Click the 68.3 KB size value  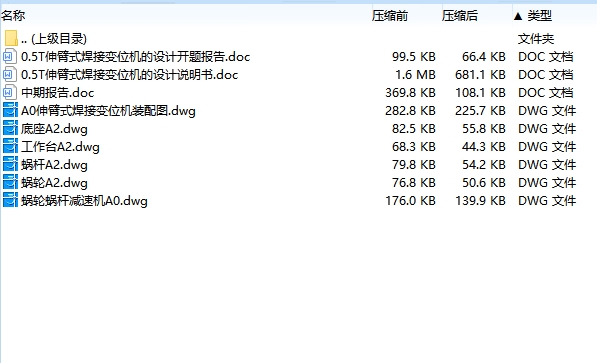(414, 146)
